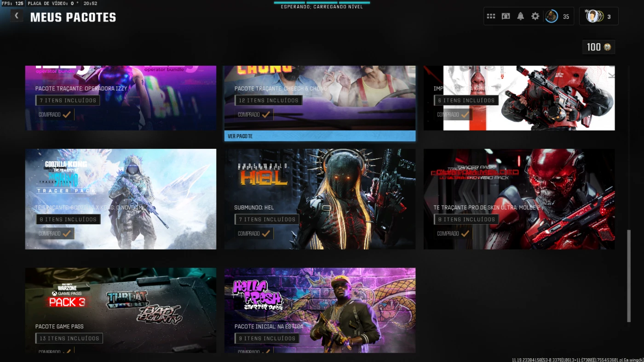Screen dimensions: 644x362
Task: Select the 8 itens incluídos badge on the Godzilla card
Action: pyautogui.click(x=68, y=219)
